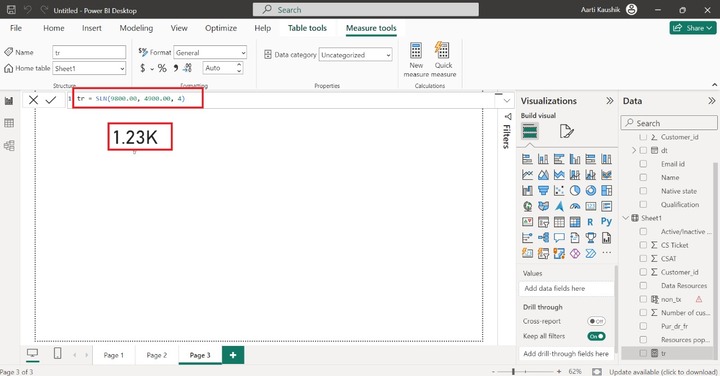Check the Email id field checkbox
The height and width of the screenshot is (376, 720).
tap(643, 164)
